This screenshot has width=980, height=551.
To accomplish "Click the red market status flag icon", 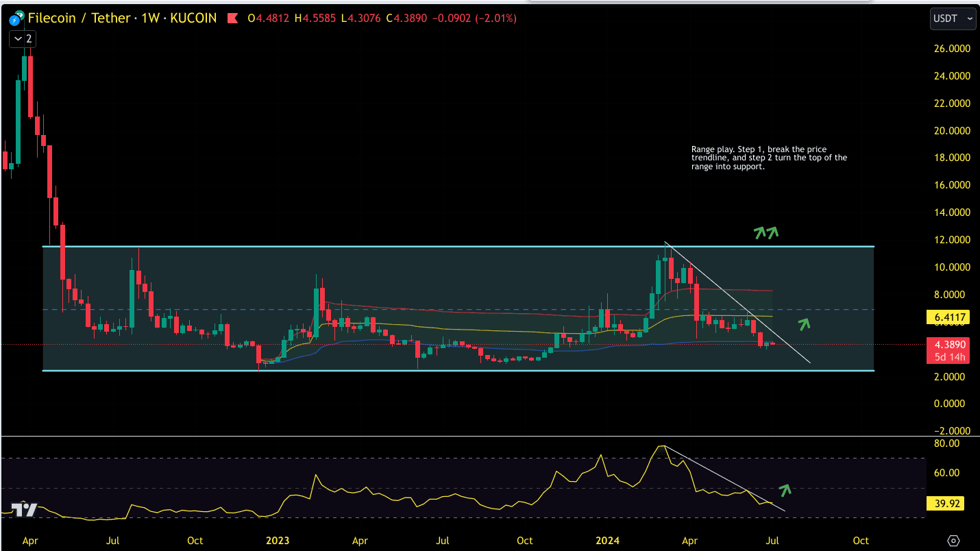I will 232,19.
